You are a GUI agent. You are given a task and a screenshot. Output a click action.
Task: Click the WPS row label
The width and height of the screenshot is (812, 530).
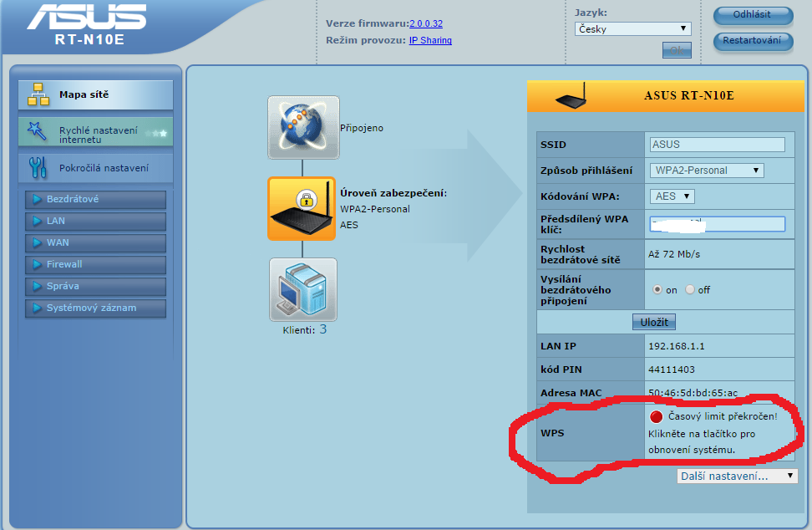(x=552, y=433)
